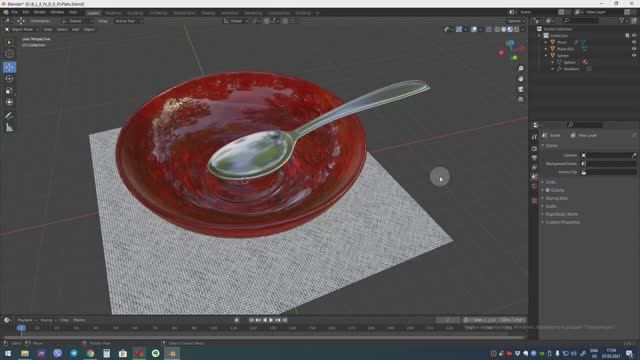Select the Annotate pencil tool
Image resolution: width=640 pixels, height=360 pixels.
pos(9,116)
